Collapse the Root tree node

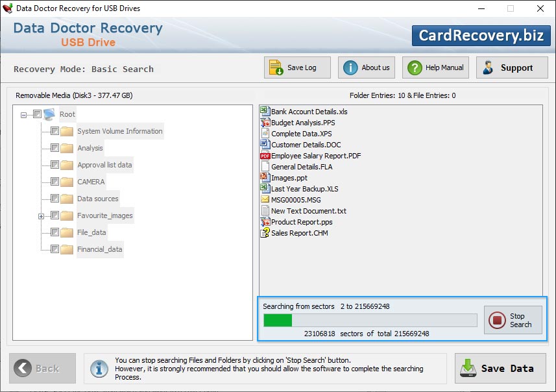[23, 115]
